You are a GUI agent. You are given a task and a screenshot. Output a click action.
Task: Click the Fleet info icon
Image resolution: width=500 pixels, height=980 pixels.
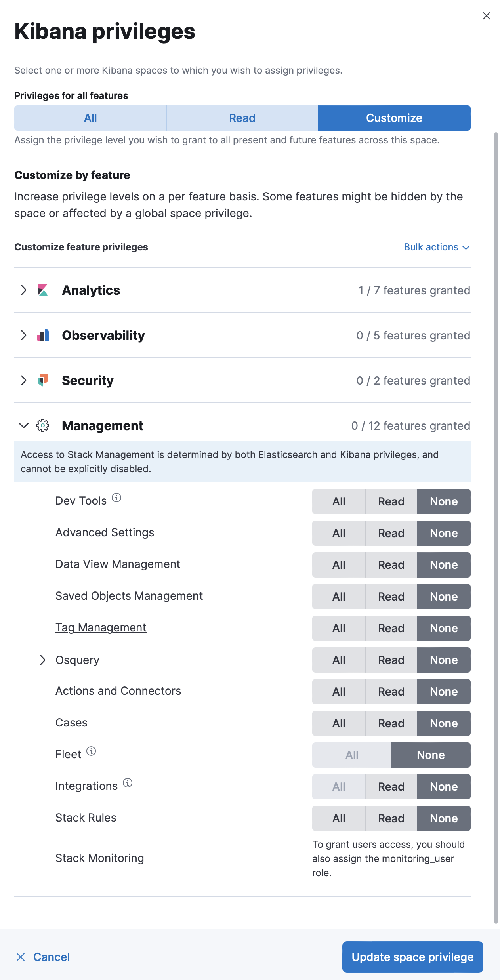(91, 751)
